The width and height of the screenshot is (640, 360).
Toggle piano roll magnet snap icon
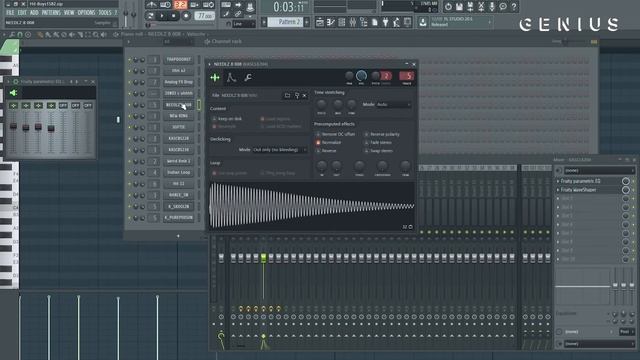[19, 35]
